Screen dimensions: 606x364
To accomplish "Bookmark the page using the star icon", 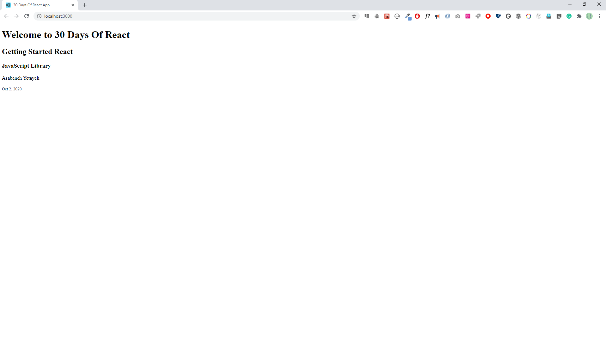I will (x=353, y=16).
